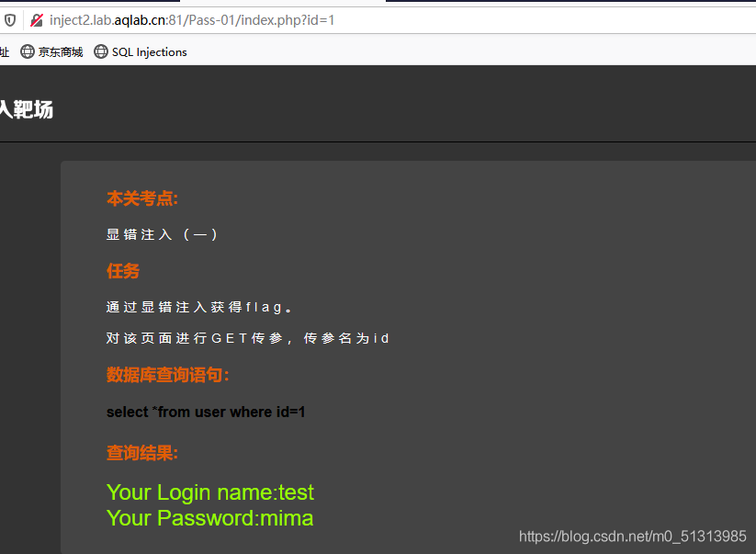The width and height of the screenshot is (756, 554).
Task: Click the tracking protection shield icon
Action: click(10, 20)
